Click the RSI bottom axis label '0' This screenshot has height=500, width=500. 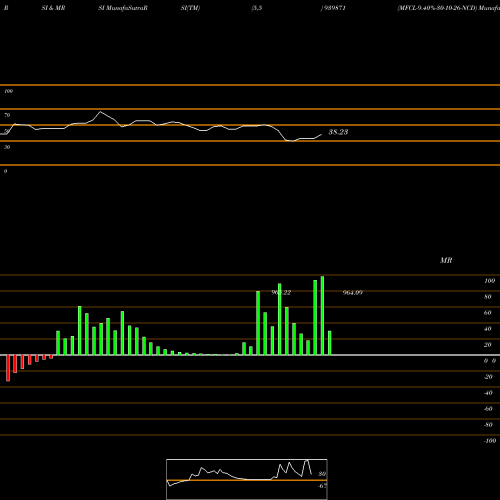click(x=5, y=171)
